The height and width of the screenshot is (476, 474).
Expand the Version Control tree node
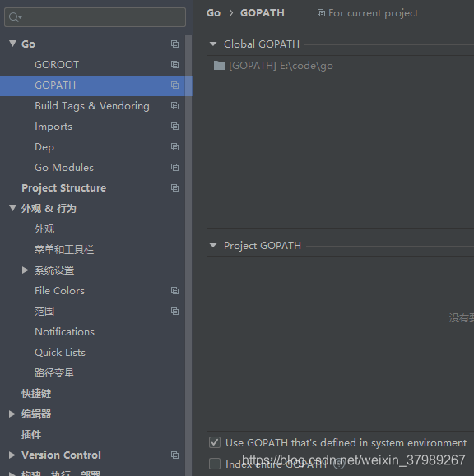(x=12, y=455)
